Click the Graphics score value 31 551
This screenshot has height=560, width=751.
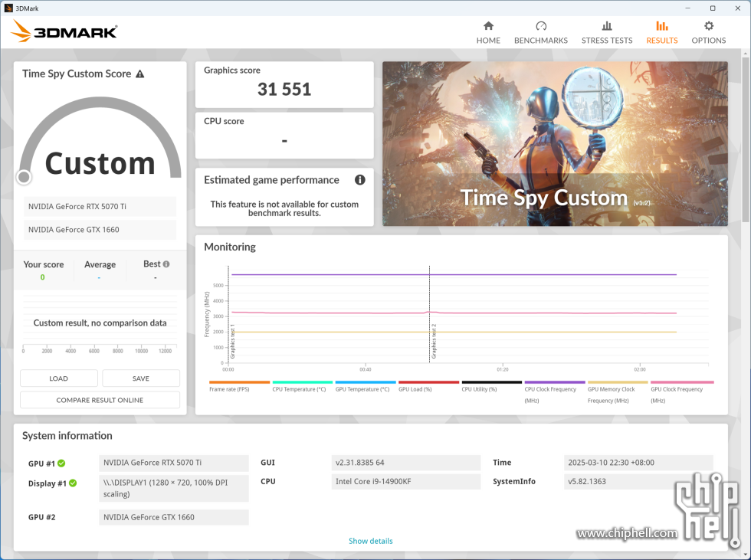click(284, 89)
